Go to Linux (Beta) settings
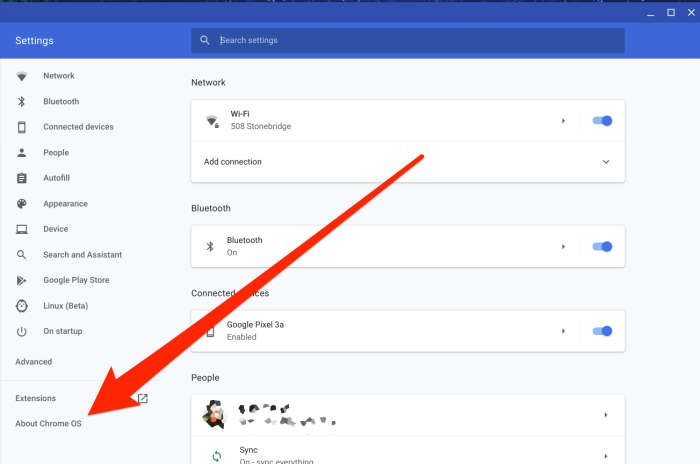This screenshot has width=700, height=464. pyautogui.click(x=65, y=306)
